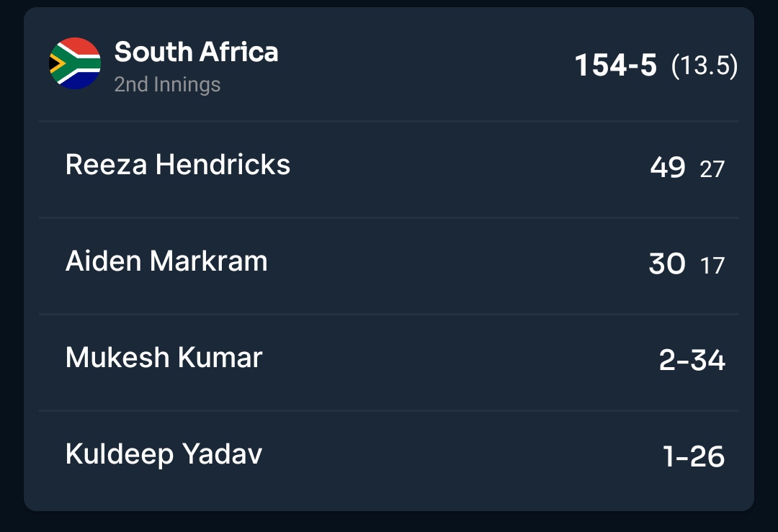778x532 pixels.
Task: Expand the Reeza Hendricks row
Action: (x=389, y=166)
